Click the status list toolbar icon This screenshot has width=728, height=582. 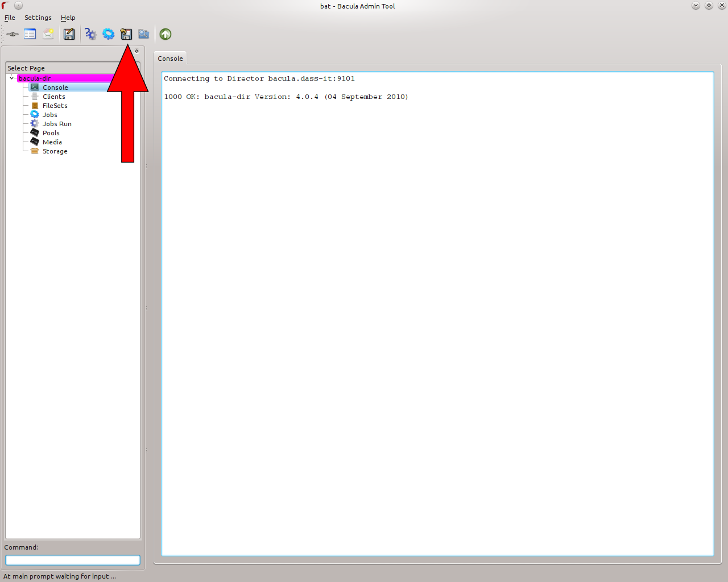(30, 34)
